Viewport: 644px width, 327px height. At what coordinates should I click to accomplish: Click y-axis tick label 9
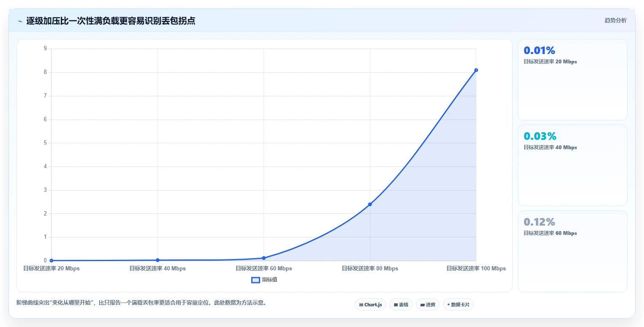coord(45,49)
